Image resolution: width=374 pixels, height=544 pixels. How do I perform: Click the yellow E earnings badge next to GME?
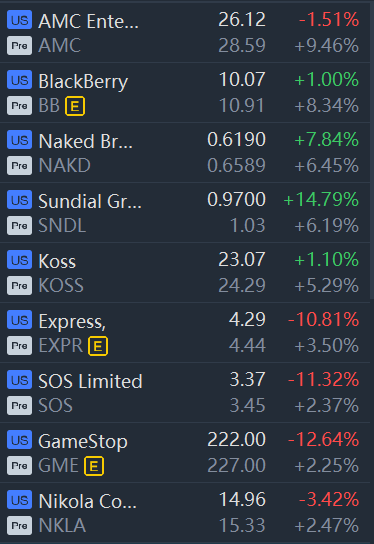pos(94,466)
